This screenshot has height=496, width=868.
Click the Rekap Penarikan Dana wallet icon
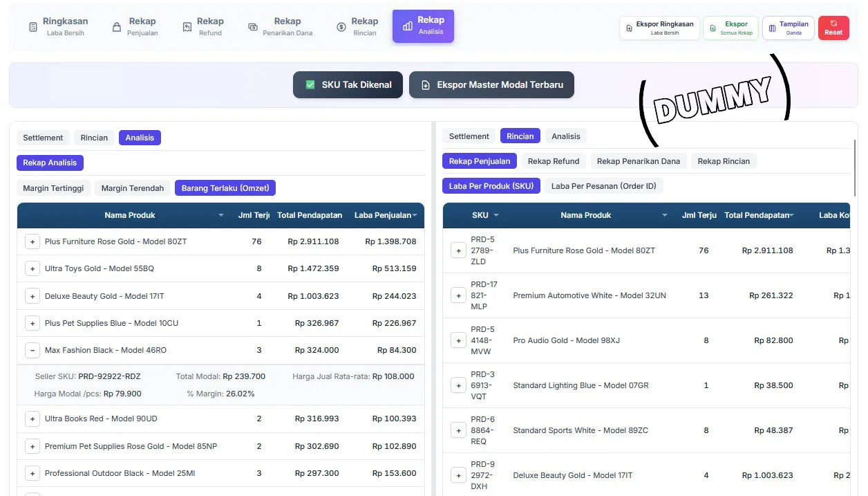[x=253, y=27]
